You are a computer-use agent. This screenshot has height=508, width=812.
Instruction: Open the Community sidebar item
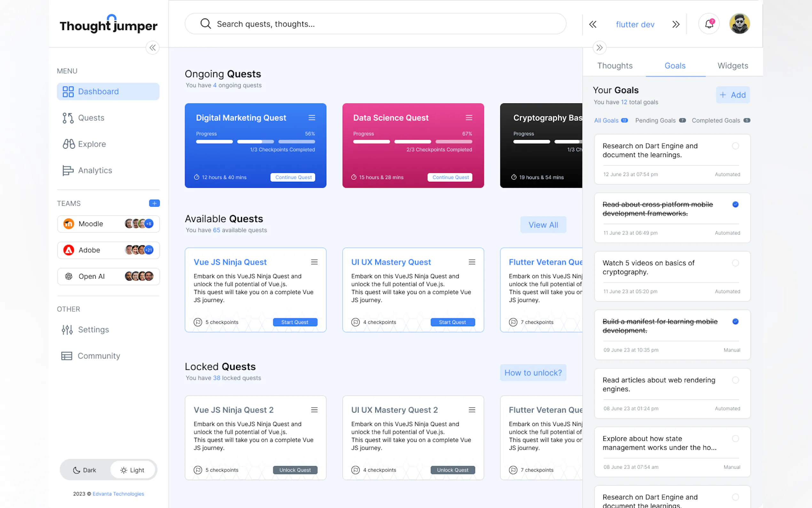click(x=98, y=356)
